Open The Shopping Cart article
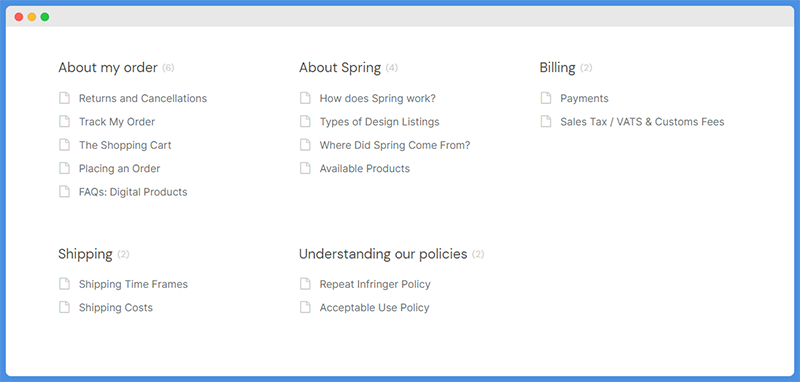Image resolution: width=800 pixels, height=382 pixels. (x=125, y=145)
